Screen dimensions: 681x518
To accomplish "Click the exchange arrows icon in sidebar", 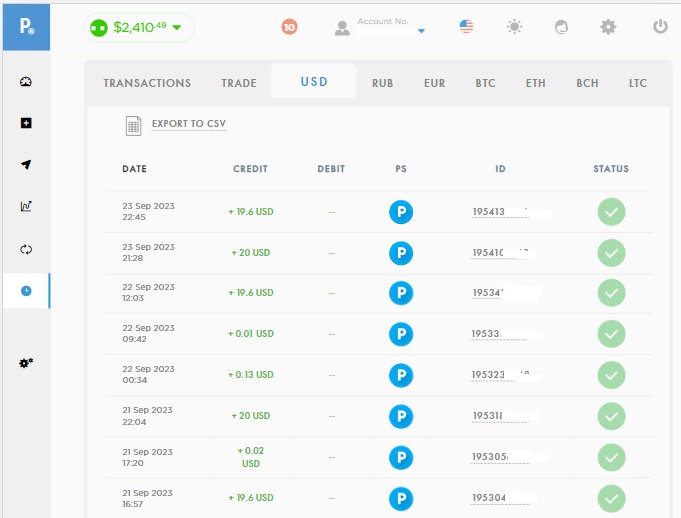I will pos(26,248).
